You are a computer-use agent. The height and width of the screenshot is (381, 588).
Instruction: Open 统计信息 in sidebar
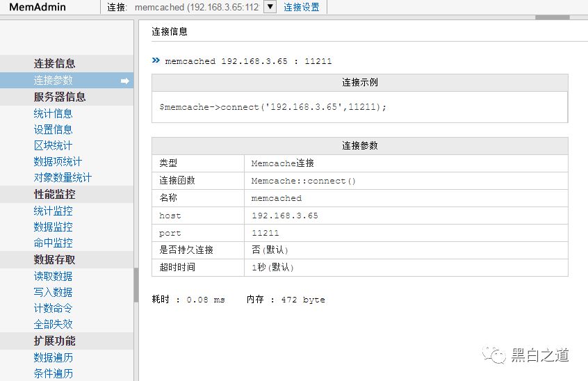tap(53, 113)
